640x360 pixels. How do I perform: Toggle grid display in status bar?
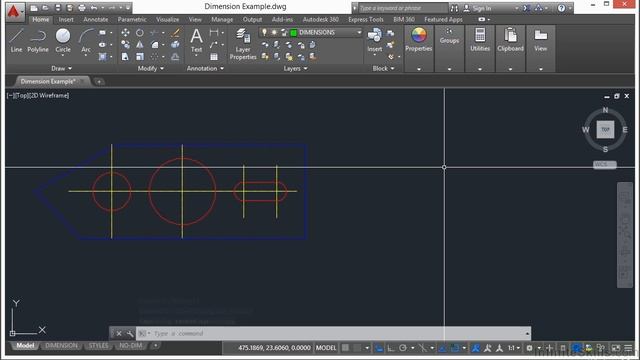tap(345, 348)
